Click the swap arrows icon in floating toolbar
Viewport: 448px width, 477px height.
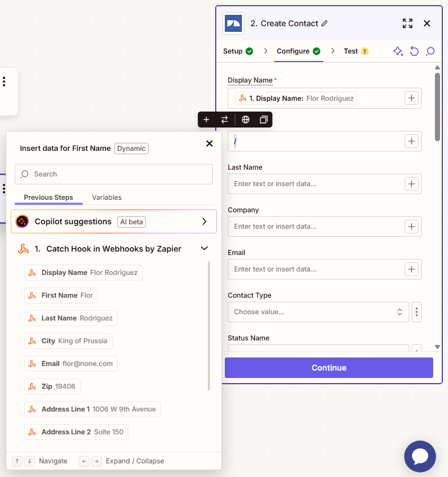(x=224, y=120)
